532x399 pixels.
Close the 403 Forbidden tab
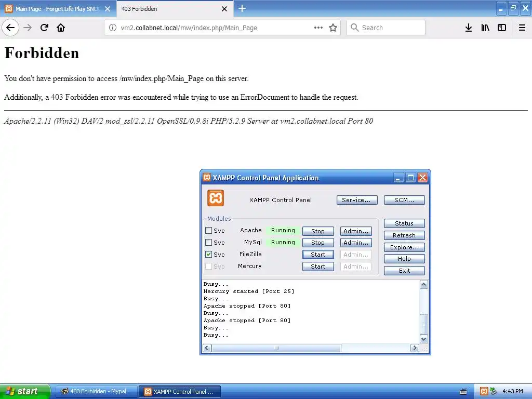pos(224,9)
